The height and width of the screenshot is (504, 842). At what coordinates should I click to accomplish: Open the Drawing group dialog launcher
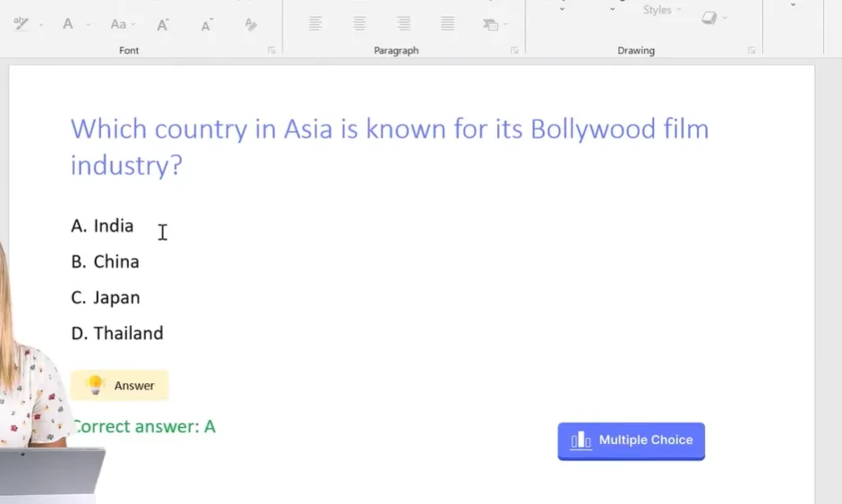tap(752, 51)
